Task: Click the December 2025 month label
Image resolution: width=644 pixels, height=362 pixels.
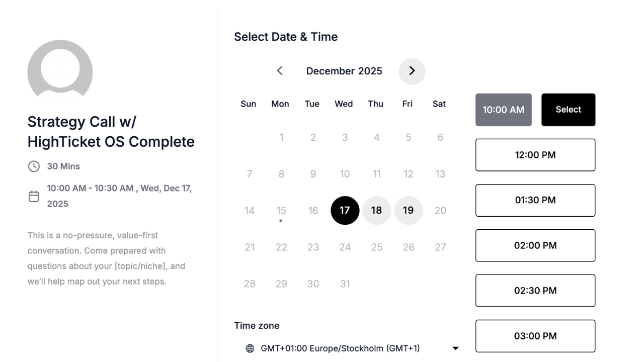Action: (x=344, y=71)
